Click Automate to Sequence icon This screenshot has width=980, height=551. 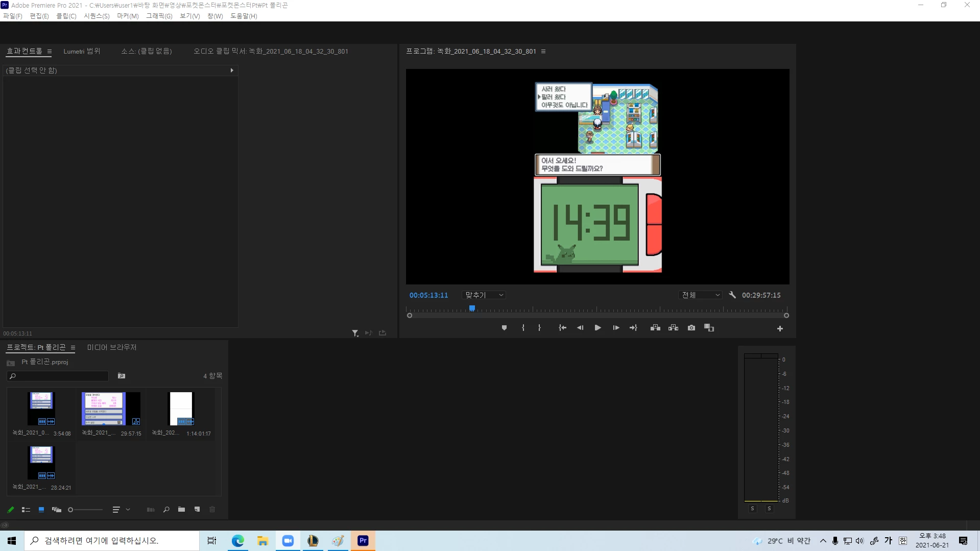point(151,510)
